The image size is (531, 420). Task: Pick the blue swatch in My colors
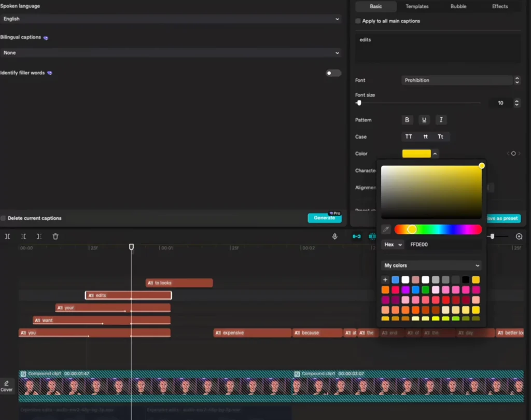click(396, 280)
